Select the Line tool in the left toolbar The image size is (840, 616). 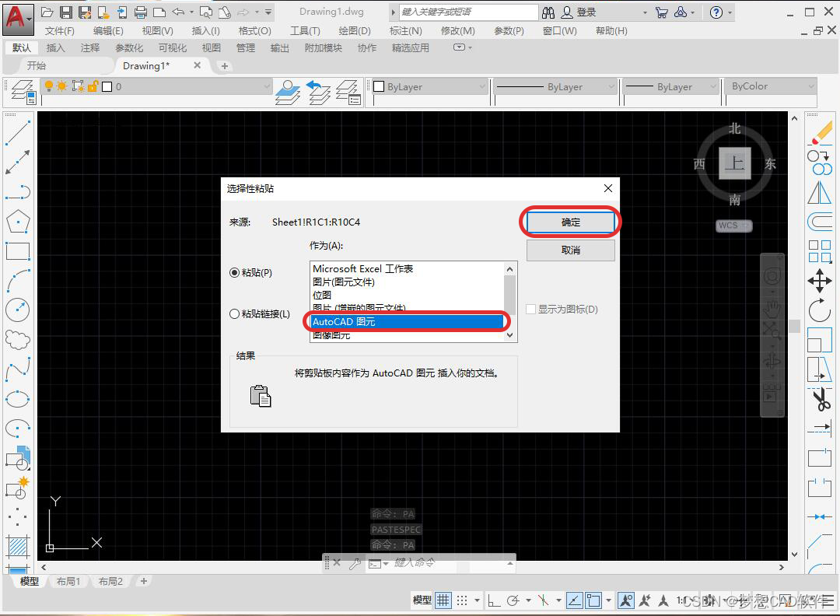tap(18, 132)
